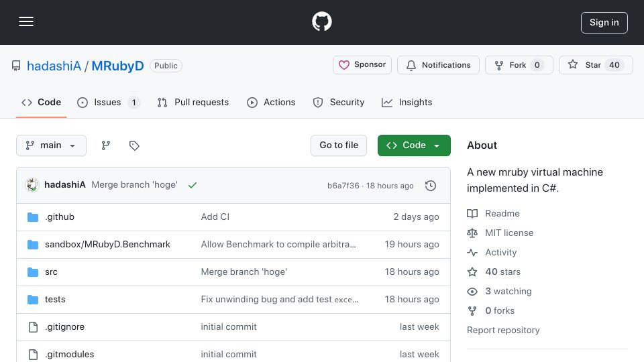
Task: Click the Activity pulse icon
Action: coord(472,253)
